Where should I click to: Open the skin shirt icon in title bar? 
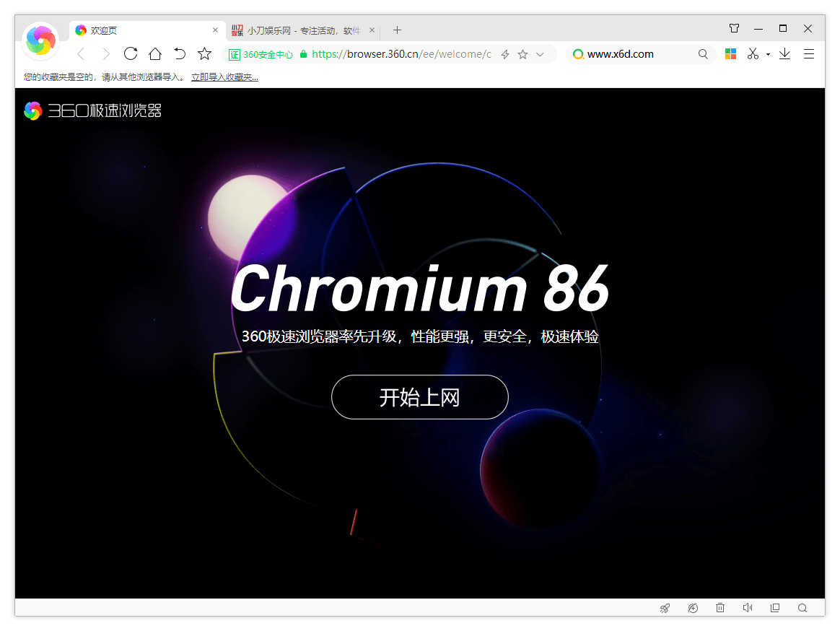pyautogui.click(x=734, y=29)
